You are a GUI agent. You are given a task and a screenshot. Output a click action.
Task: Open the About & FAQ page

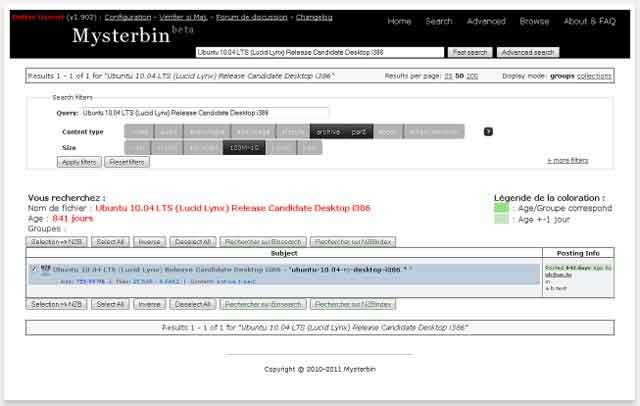pyautogui.click(x=589, y=21)
